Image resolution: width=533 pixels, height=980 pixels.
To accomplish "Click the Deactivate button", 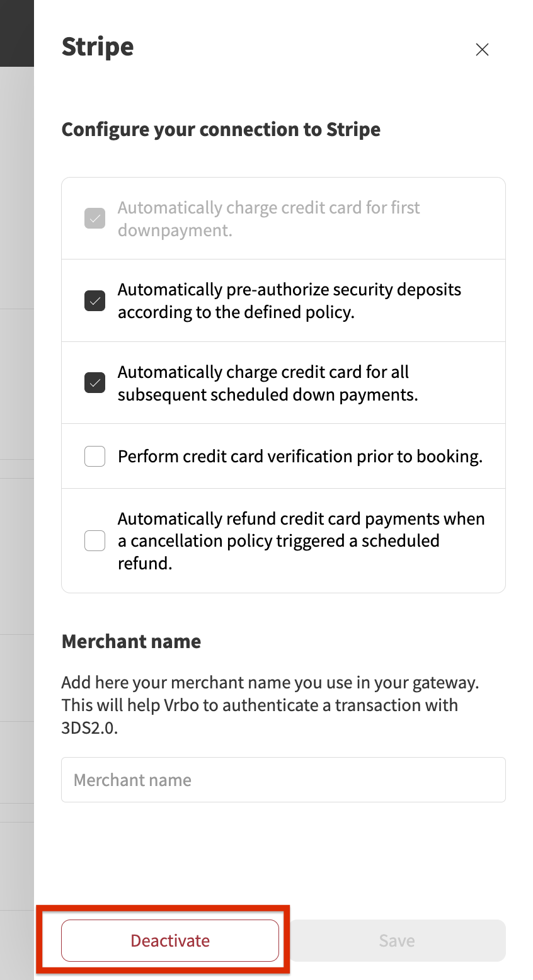I will coord(170,940).
